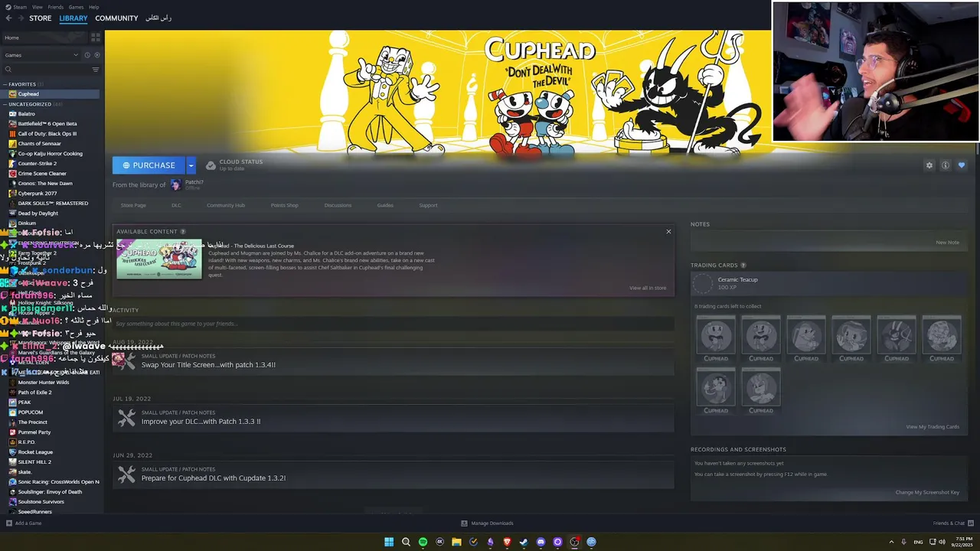
Task: Collapse the Favorites category
Action: coord(5,84)
